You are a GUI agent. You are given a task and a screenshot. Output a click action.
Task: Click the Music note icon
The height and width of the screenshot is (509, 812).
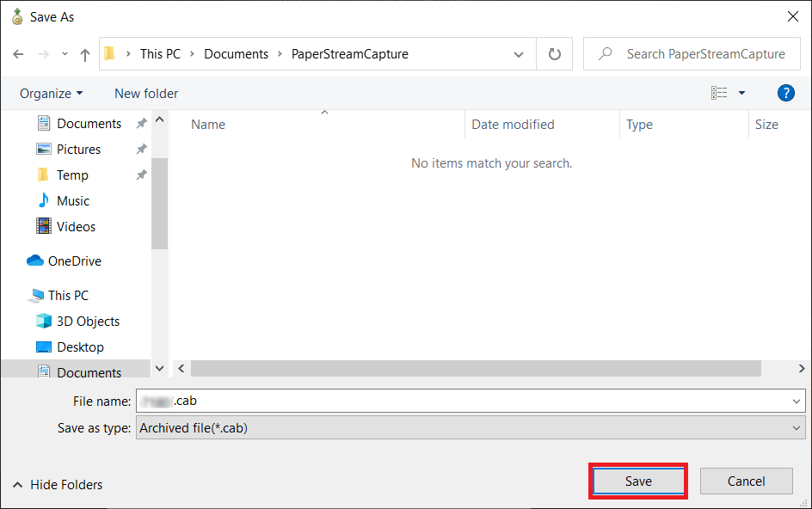[x=44, y=200]
